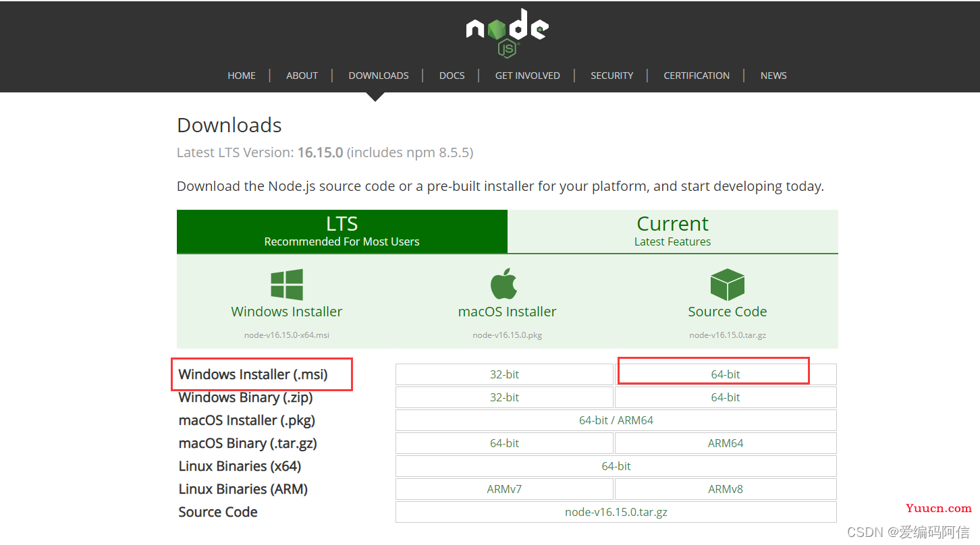Click the Downloads heading
980x545 pixels.
(x=229, y=125)
